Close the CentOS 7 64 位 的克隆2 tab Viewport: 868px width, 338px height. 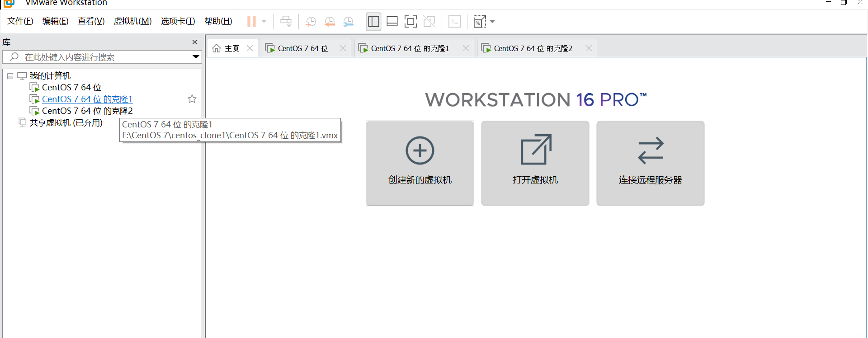[x=589, y=48]
